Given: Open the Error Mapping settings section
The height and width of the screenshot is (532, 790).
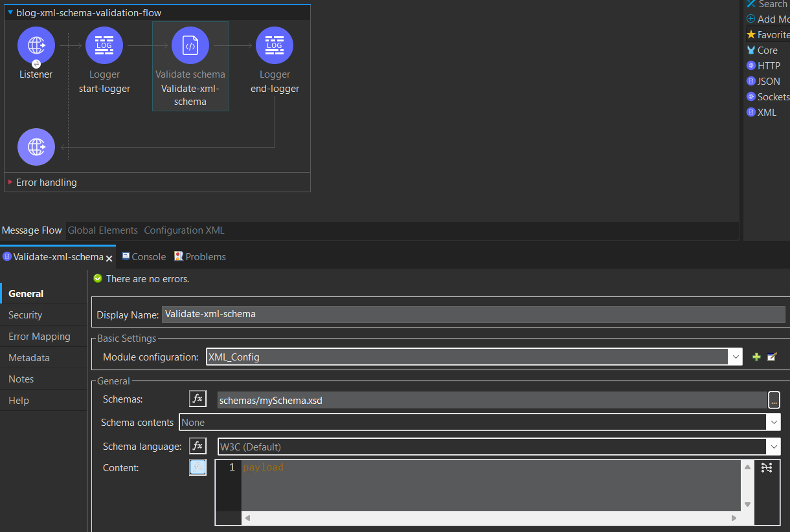Looking at the screenshot, I should (39, 337).
